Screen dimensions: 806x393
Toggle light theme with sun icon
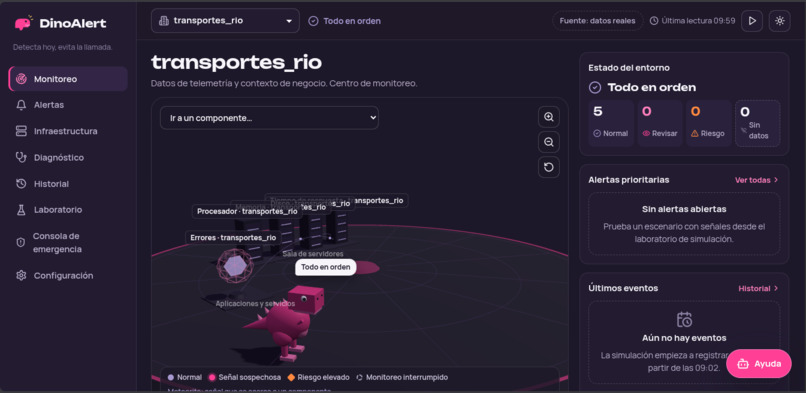coord(780,21)
